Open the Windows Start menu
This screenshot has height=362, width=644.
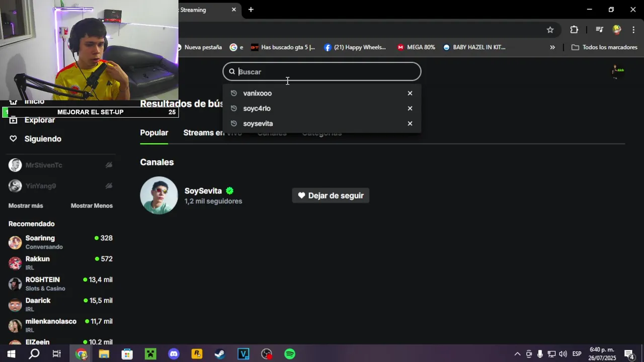click(11, 354)
